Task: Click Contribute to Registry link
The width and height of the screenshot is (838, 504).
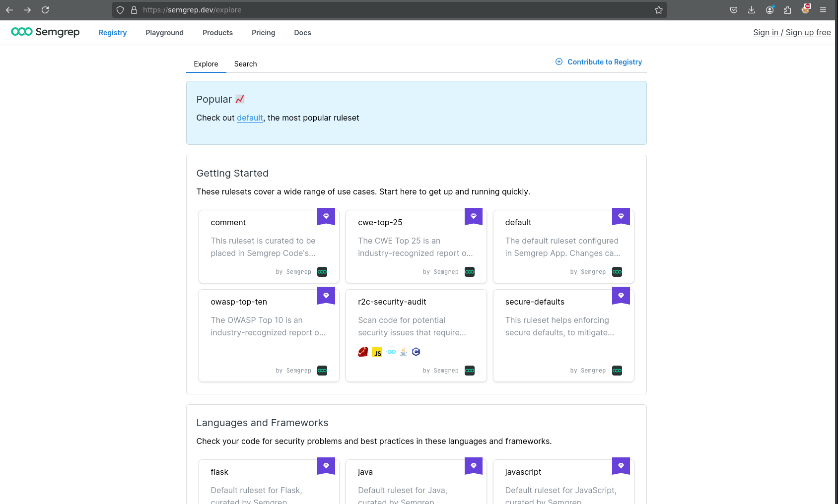Action: coord(605,62)
